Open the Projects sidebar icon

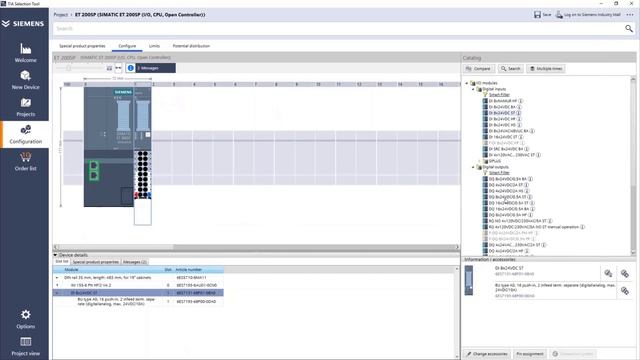pos(25,103)
